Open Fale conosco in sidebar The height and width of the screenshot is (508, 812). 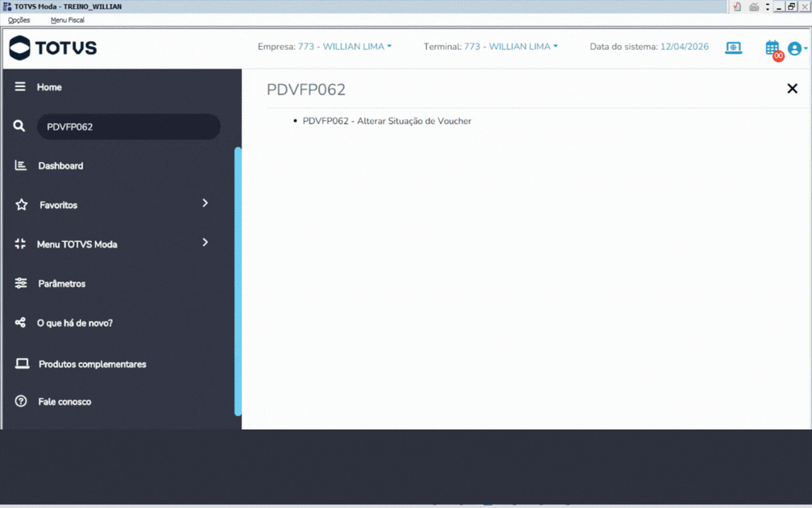click(x=64, y=402)
